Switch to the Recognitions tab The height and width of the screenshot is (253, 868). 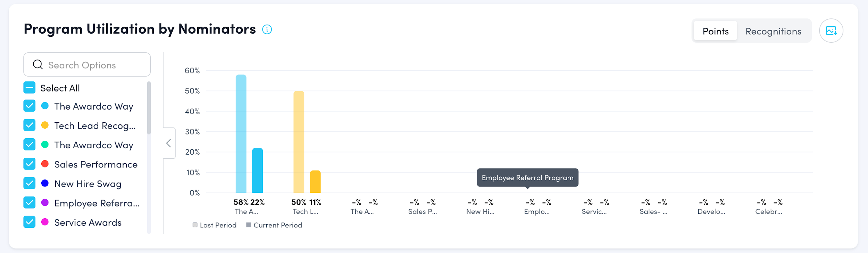(x=773, y=31)
